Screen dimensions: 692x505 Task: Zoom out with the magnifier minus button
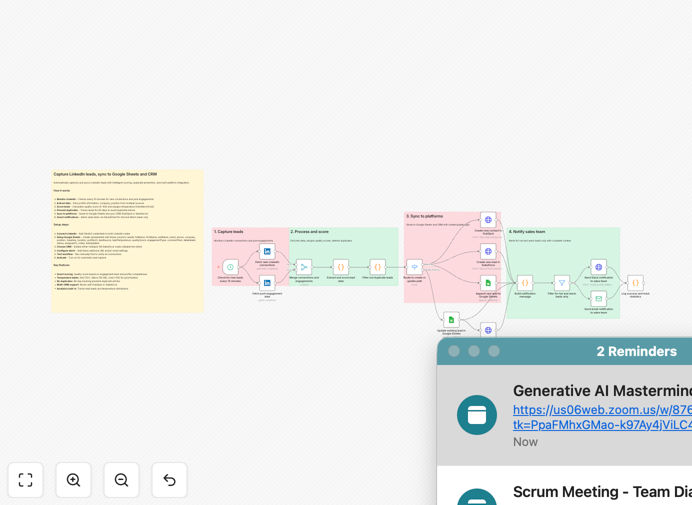(x=121, y=480)
